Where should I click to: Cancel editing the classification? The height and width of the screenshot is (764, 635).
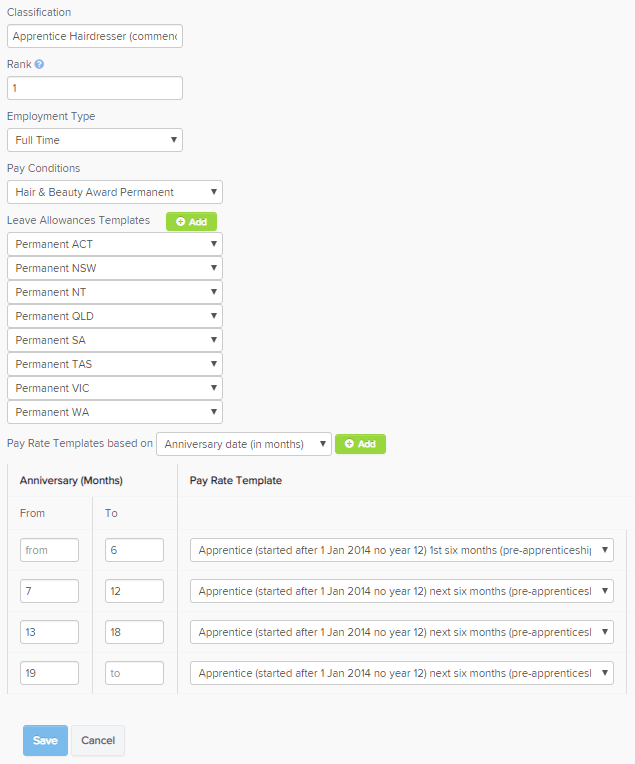(98, 740)
